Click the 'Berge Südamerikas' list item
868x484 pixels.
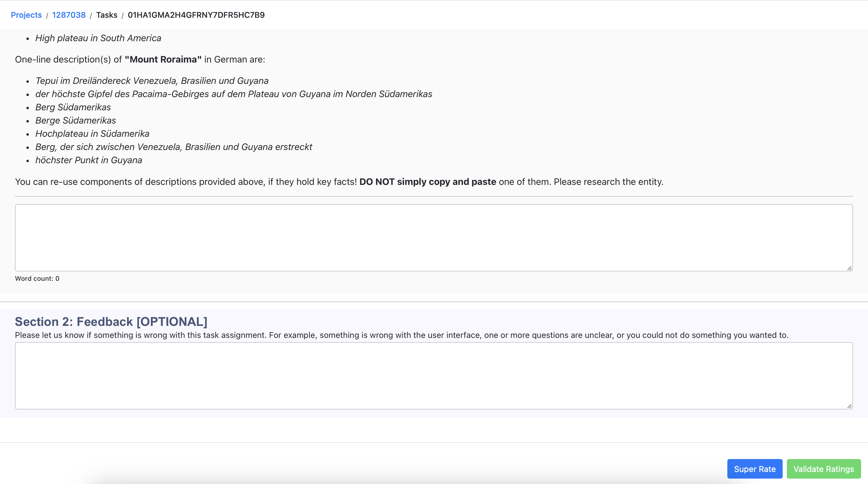coord(75,120)
